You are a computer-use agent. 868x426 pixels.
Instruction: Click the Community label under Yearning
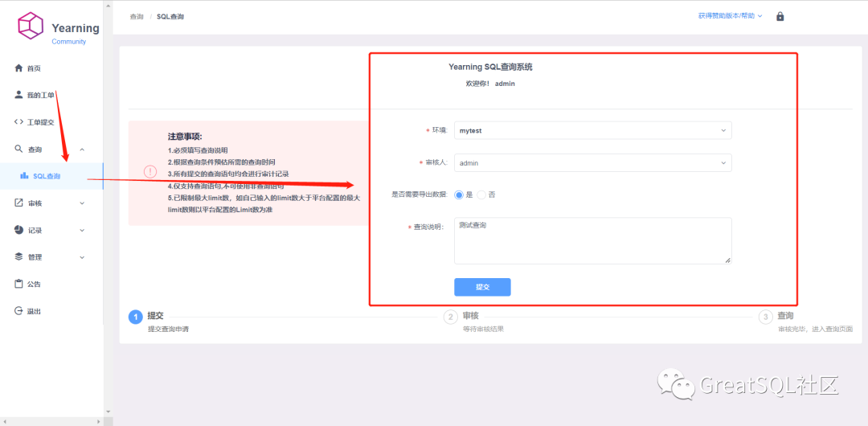click(68, 42)
